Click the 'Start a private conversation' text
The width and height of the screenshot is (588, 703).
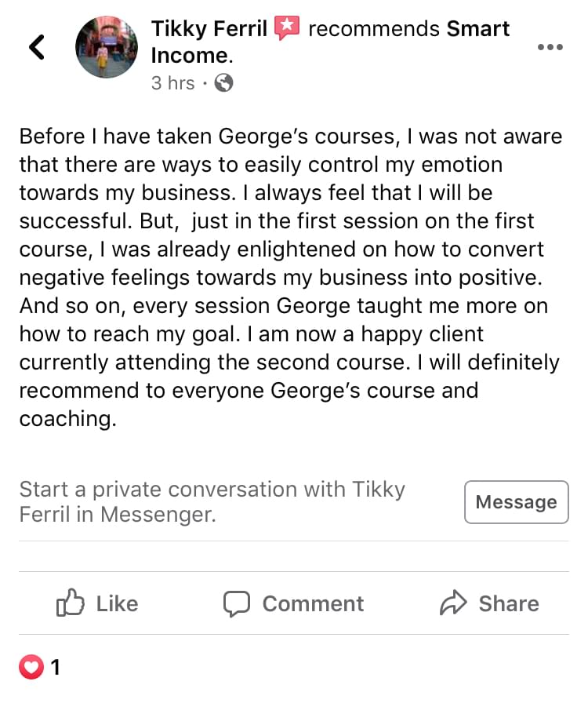[212, 502]
